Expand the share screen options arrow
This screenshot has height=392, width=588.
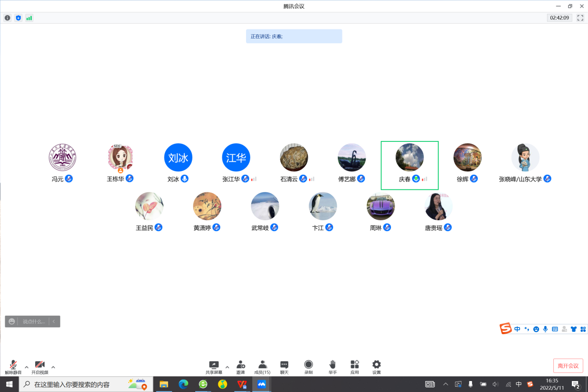point(227,367)
